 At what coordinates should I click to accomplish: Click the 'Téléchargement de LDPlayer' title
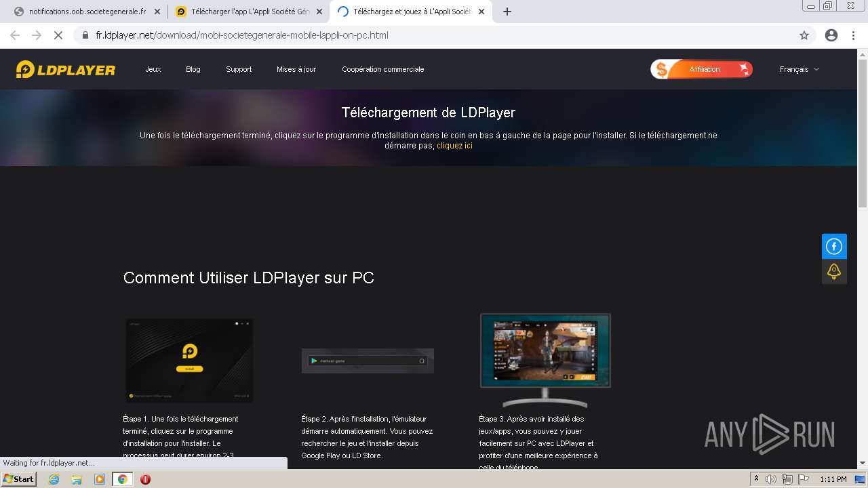tap(429, 113)
